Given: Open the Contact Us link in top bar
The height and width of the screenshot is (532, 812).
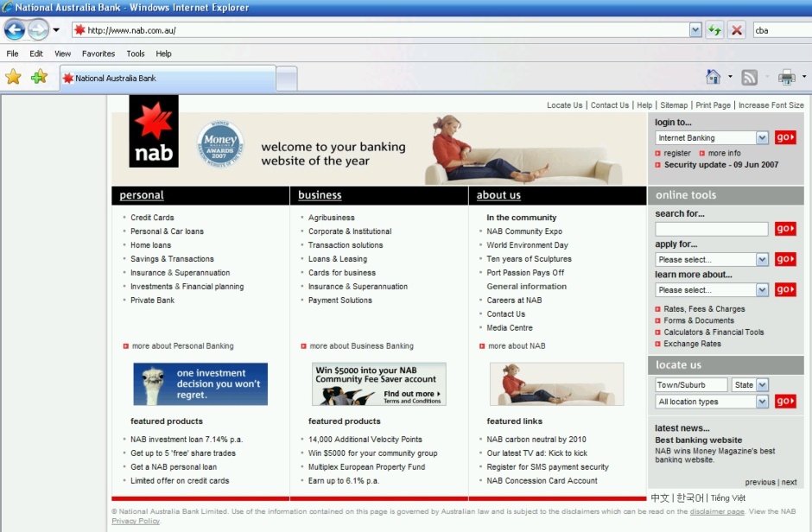Looking at the screenshot, I should (610, 105).
